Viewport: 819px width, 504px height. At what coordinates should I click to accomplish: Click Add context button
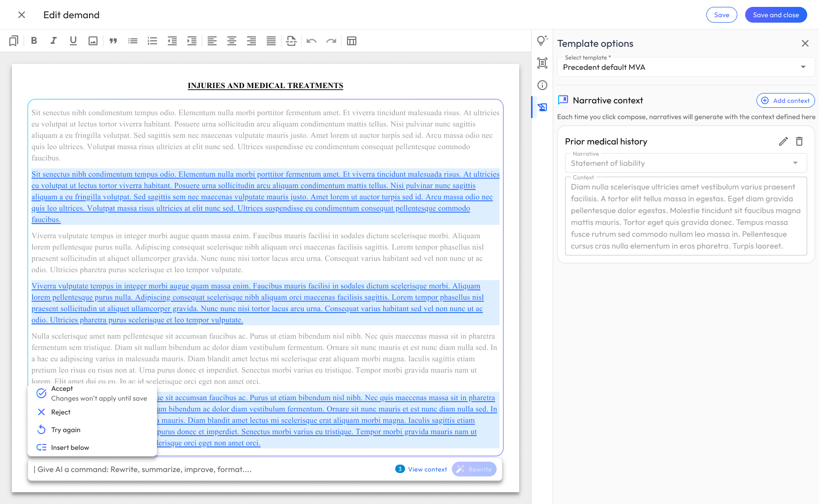pyautogui.click(x=786, y=100)
